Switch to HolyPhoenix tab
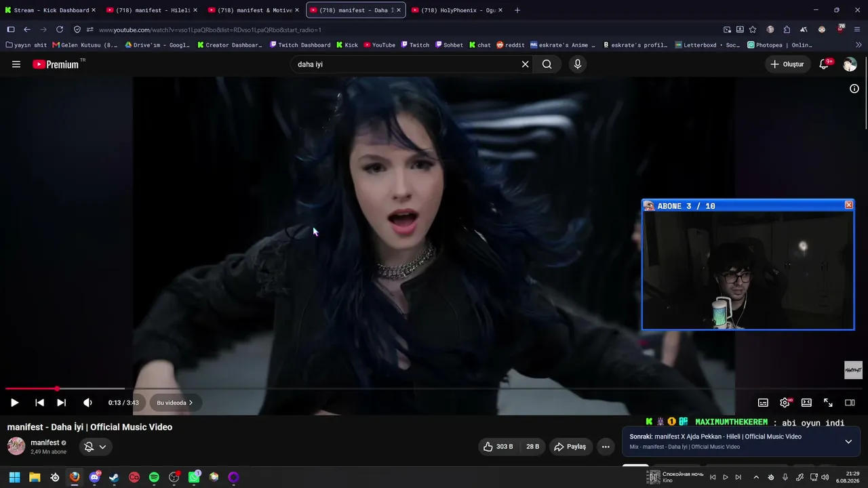The image size is (868, 488). pyautogui.click(x=457, y=10)
